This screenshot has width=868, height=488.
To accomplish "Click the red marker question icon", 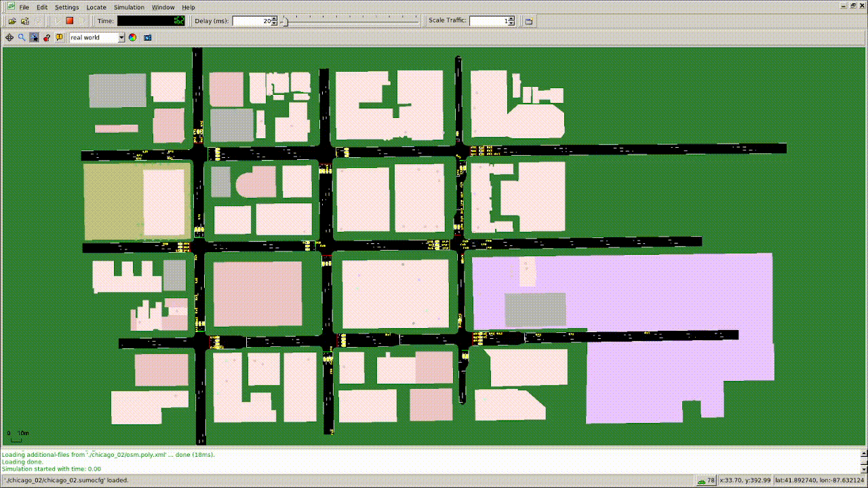I will [x=47, y=38].
